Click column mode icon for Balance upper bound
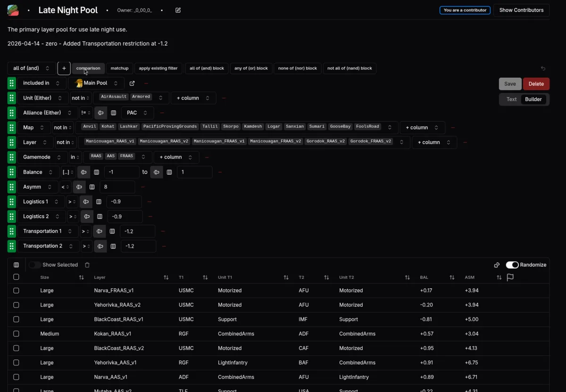Viewport: 566px width, 392px height. coord(169,172)
